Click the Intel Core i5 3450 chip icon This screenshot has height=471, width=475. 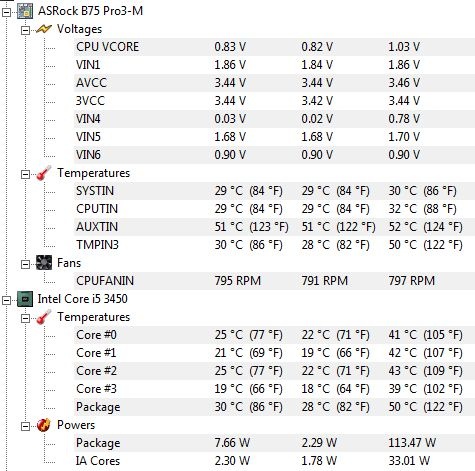pyautogui.click(x=25, y=299)
